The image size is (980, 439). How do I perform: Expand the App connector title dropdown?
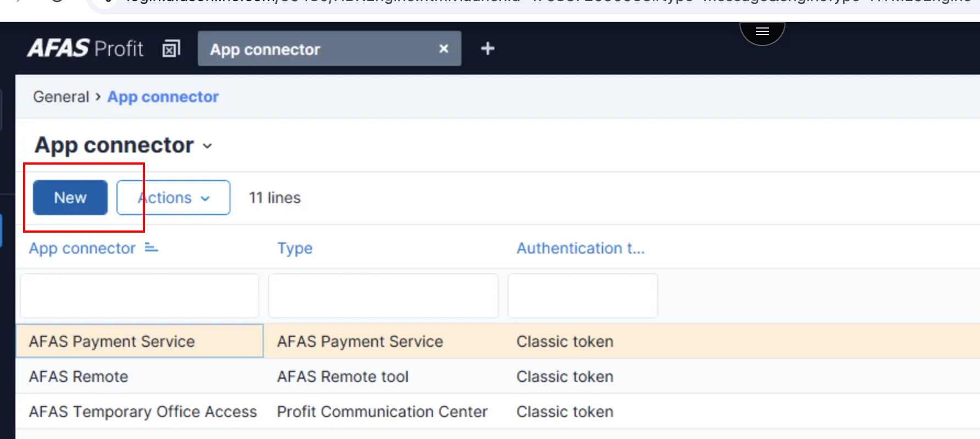pyautogui.click(x=207, y=146)
